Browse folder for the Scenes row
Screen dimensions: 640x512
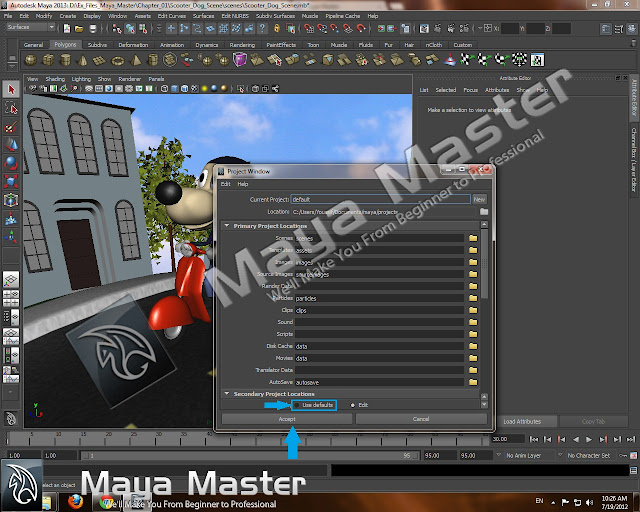pyautogui.click(x=473, y=238)
